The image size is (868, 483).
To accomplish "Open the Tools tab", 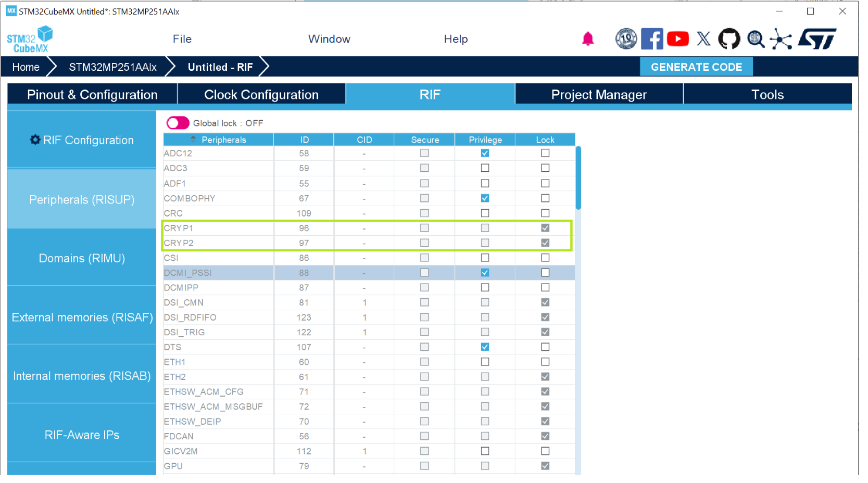I will click(x=768, y=94).
